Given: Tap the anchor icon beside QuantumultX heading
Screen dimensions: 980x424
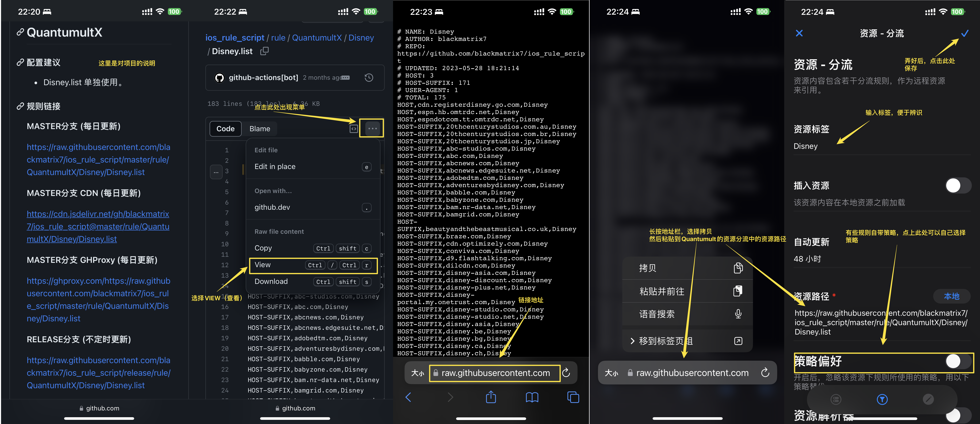Looking at the screenshot, I should click(x=20, y=32).
